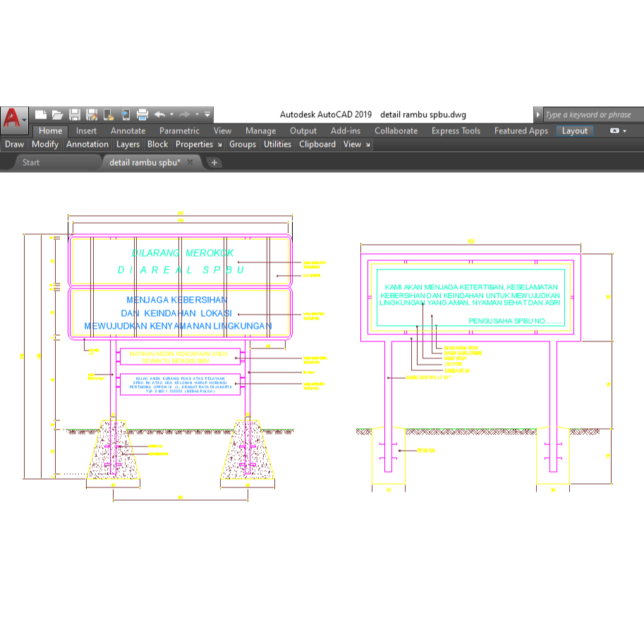Select KAMI AKAN MENJAGA KETERTIBAN text line
This screenshot has width=644, height=644.
coord(471,287)
